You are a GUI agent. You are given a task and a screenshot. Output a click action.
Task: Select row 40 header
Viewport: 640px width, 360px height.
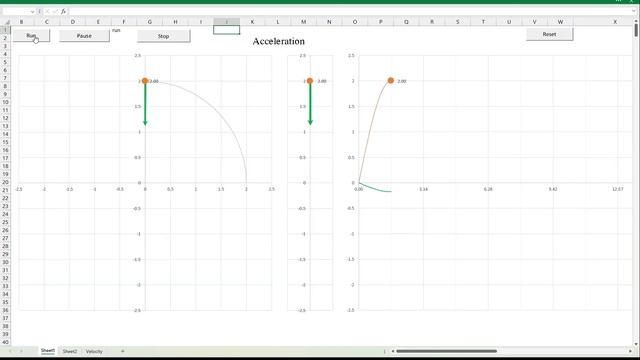5,342
